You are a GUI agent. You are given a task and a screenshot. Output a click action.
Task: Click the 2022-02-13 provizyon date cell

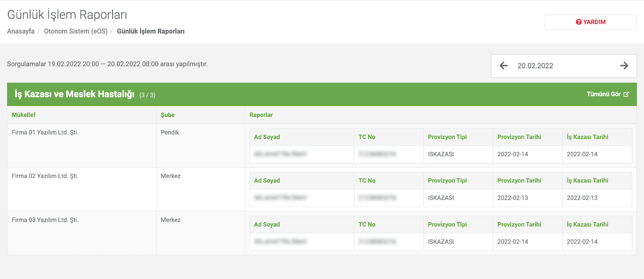pyautogui.click(x=513, y=198)
